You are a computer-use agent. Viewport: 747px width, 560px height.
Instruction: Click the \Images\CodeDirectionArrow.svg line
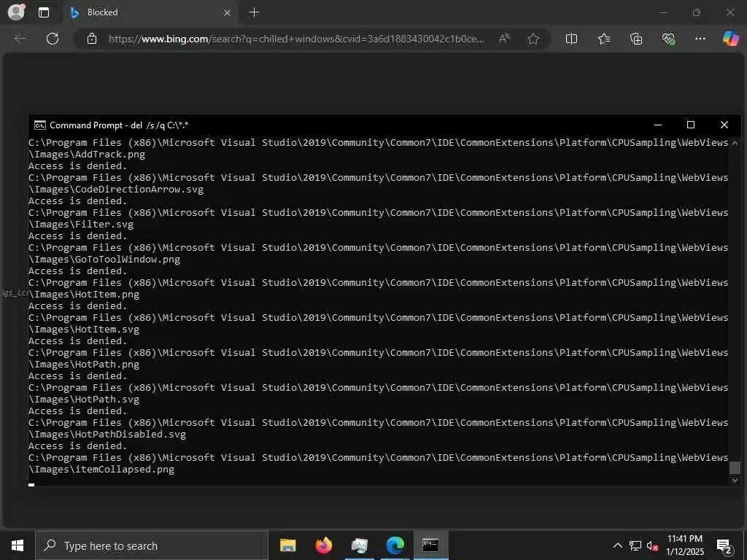(x=116, y=189)
